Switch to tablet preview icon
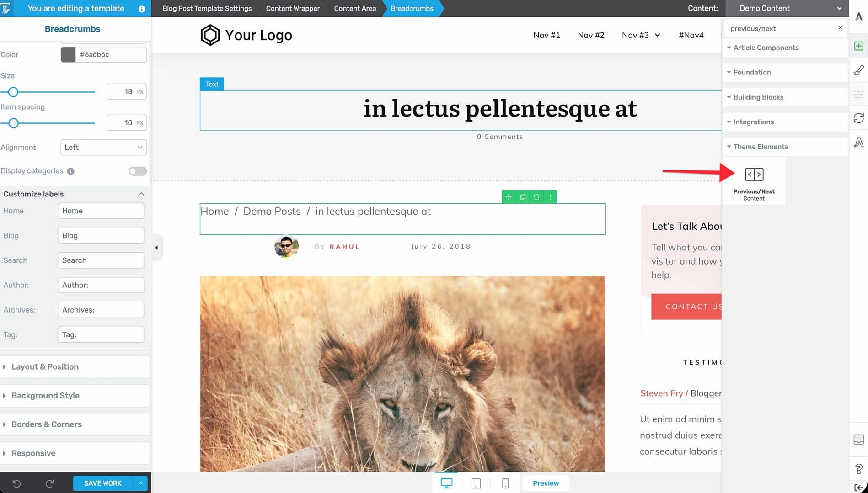Image resolution: width=868 pixels, height=493 pixels. pos(476,483)
